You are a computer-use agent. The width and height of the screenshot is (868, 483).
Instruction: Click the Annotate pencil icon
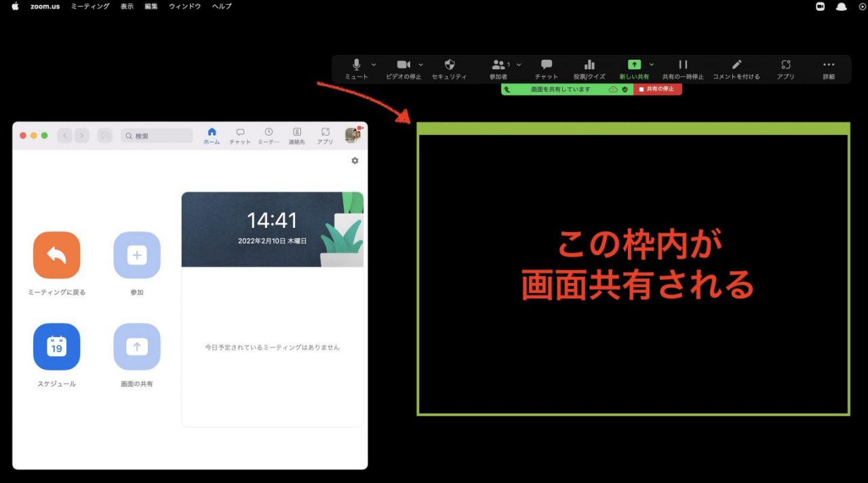coord(736,65)
